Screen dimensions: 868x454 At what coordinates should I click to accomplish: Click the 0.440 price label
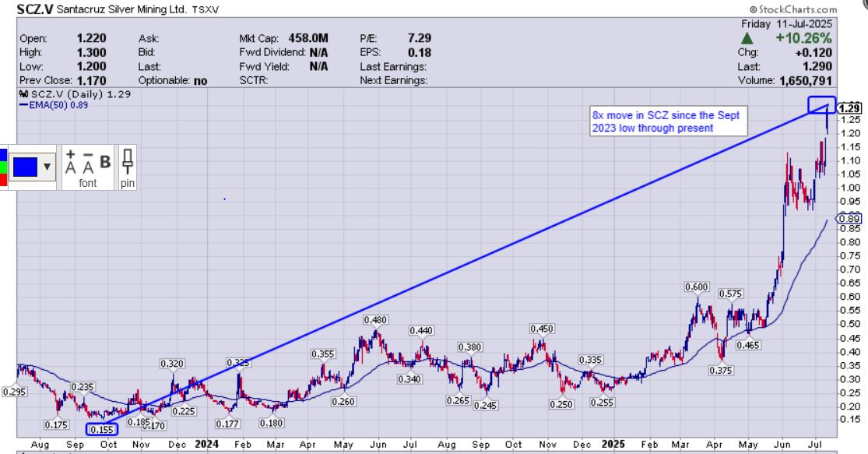420,330
